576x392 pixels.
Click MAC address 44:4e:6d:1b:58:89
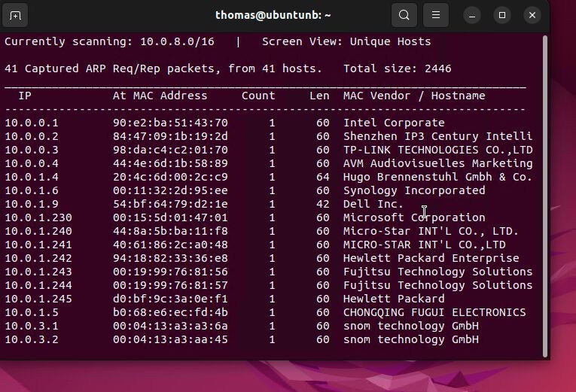tap(170, 163)
